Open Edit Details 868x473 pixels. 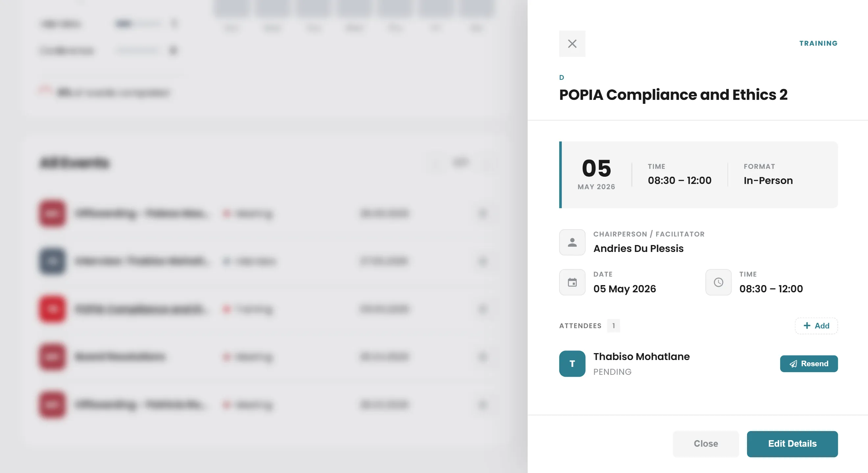792,444
